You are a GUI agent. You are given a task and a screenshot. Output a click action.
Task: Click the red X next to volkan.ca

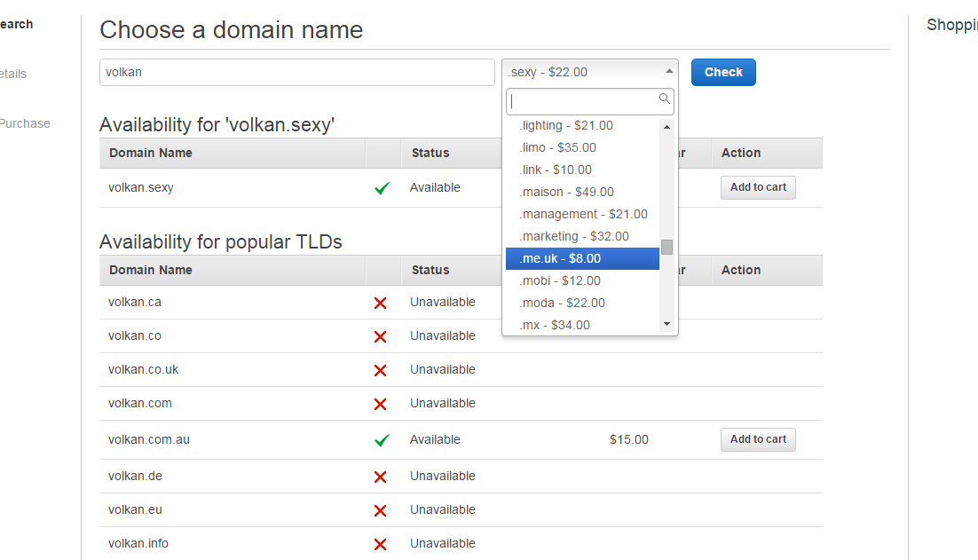(380, 303)
